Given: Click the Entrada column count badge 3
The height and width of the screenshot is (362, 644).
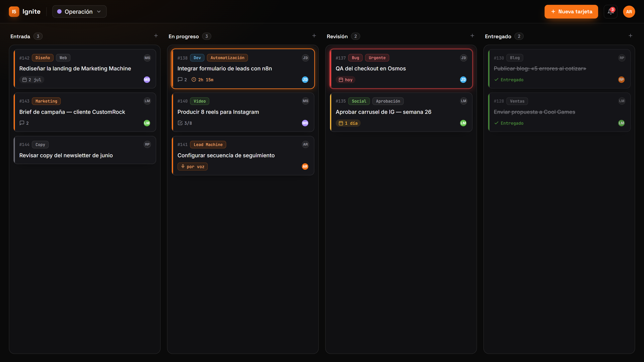Looking at the screenshot, I should click(x=38, y=36).
